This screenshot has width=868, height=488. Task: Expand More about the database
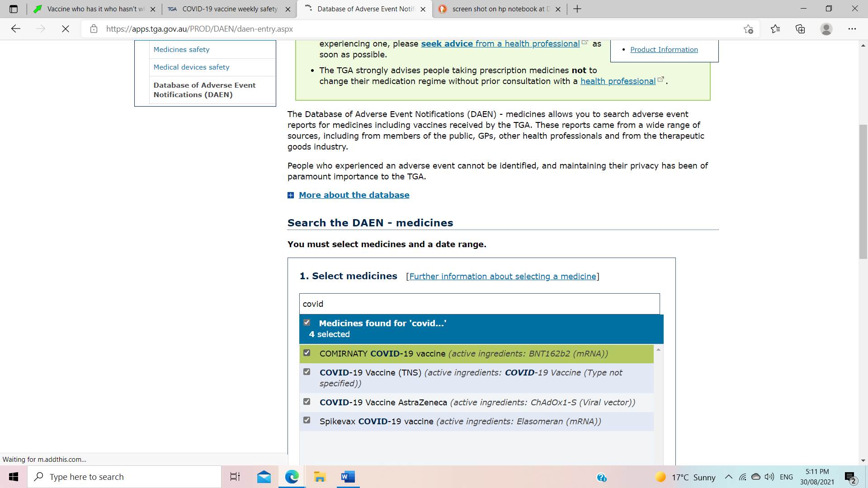click(354, 195)
